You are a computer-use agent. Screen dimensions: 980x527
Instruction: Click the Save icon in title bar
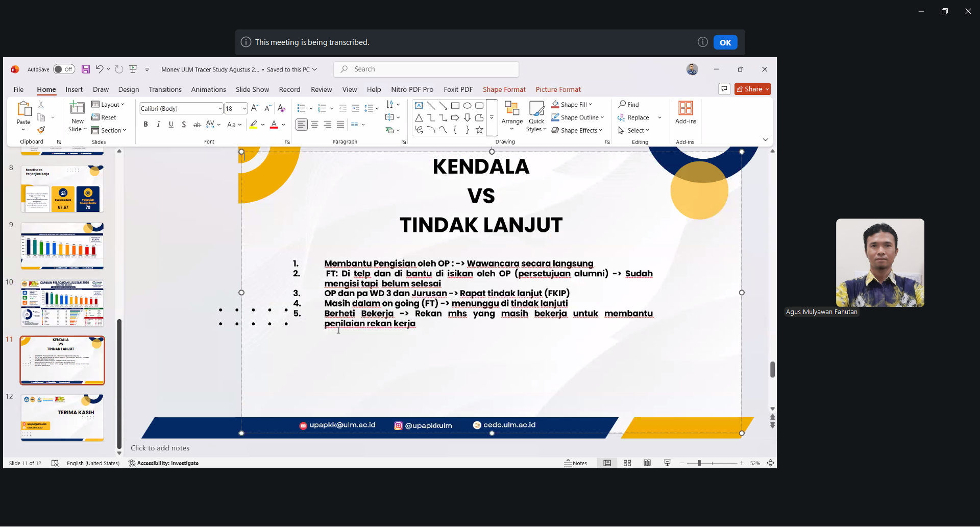pyautogui.click(x=86, y=69)
